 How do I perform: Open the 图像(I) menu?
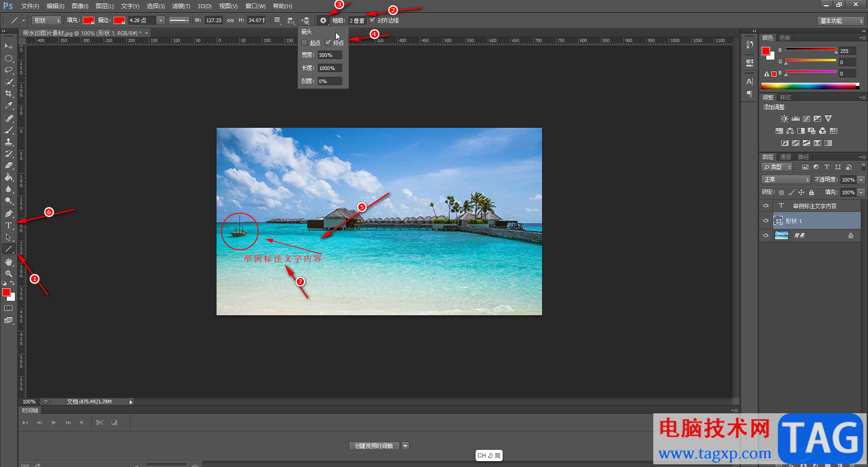pyautogui.click(x=80, y=6)
